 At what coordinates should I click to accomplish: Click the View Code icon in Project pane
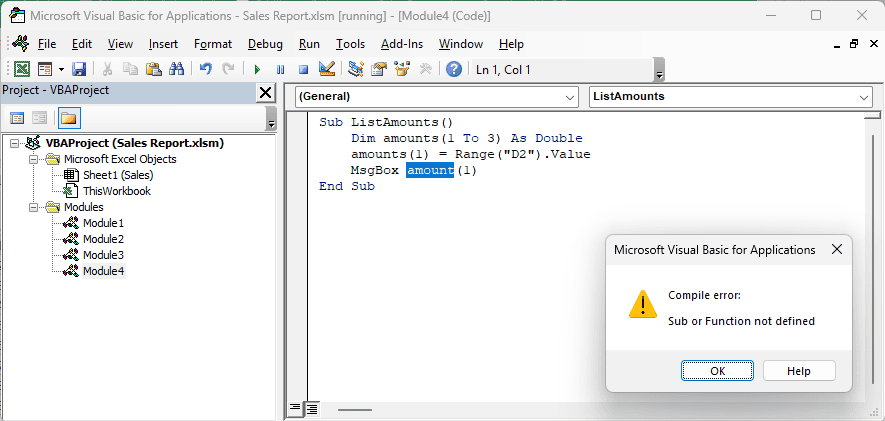(x=17, y=118)
